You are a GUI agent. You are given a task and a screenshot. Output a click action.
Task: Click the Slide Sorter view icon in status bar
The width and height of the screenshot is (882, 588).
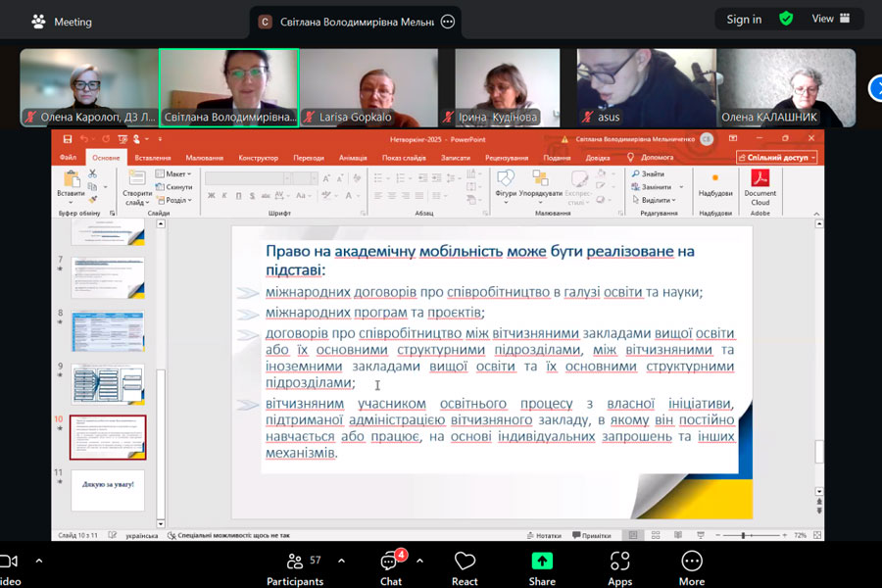[656, 535]
